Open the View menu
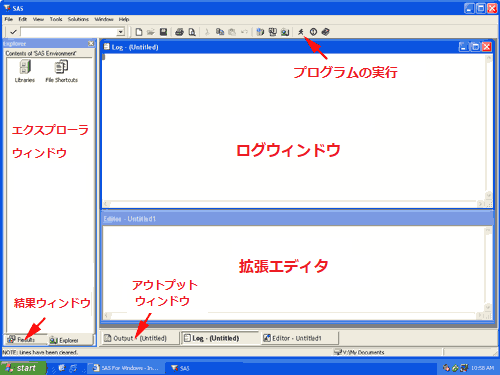This screenshot has width=500, height=375. [x=38, y=19]
